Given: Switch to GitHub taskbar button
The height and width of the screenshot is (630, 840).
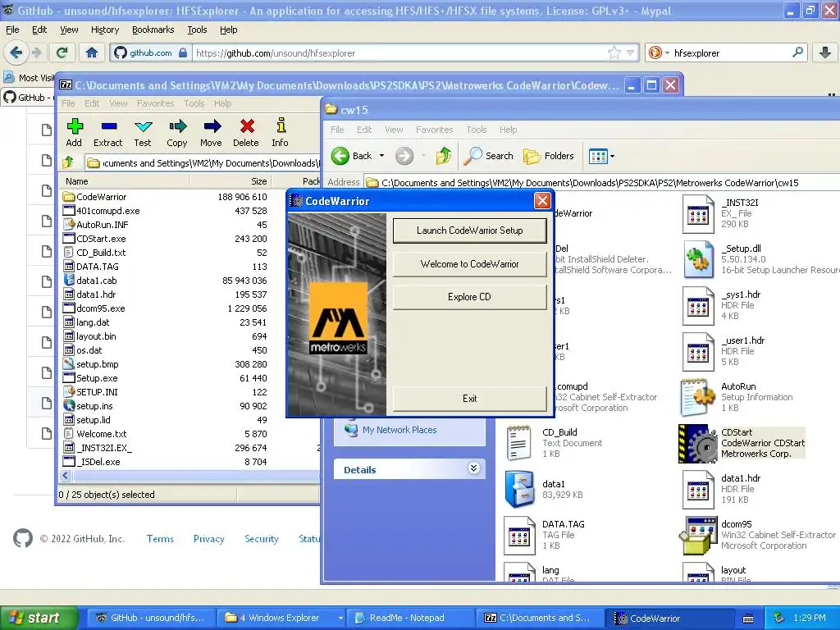Looking at the screenshot, I should pos(152,618).
